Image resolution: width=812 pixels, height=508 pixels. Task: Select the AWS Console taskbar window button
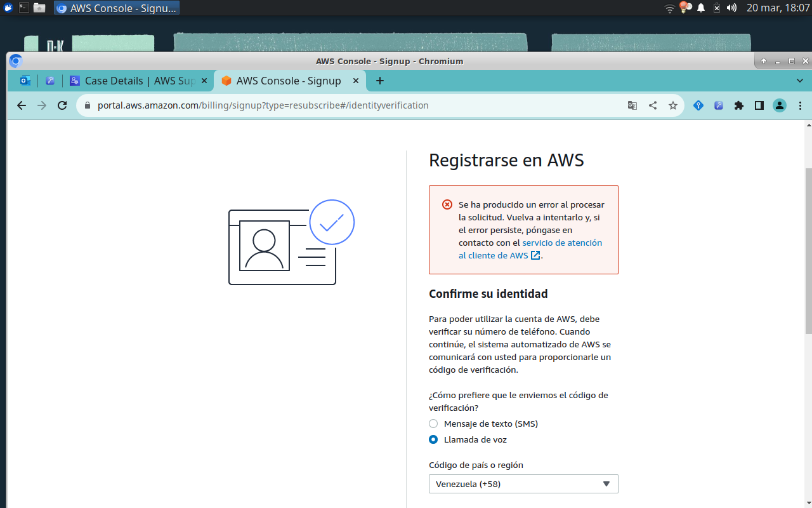tap(117, 8)
